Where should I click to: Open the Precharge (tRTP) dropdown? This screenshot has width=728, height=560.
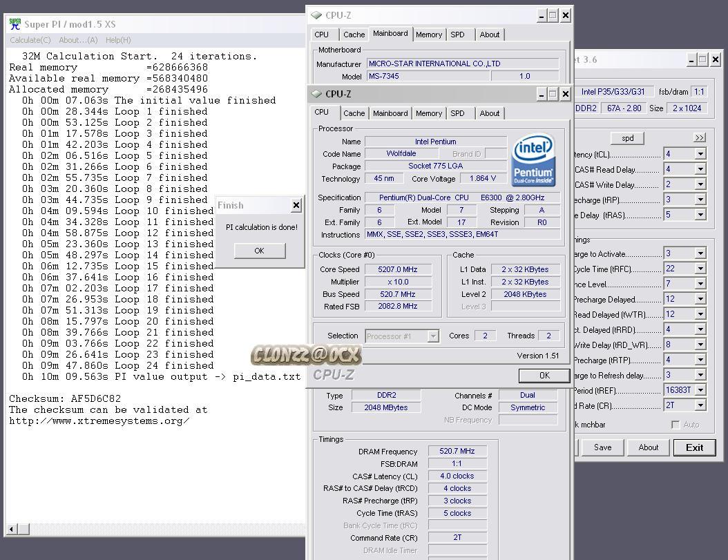coord(700,360)
